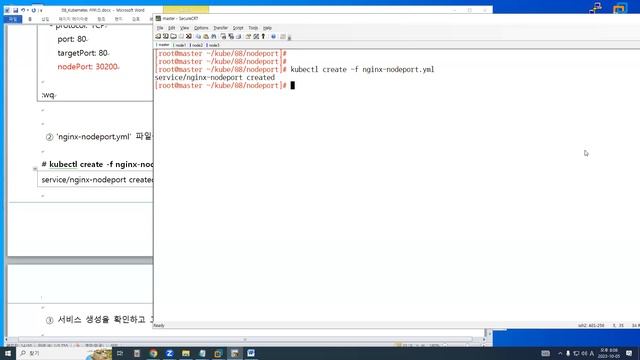
Task: Open the File menu in SecureCRT
Action: pos(160,28)
